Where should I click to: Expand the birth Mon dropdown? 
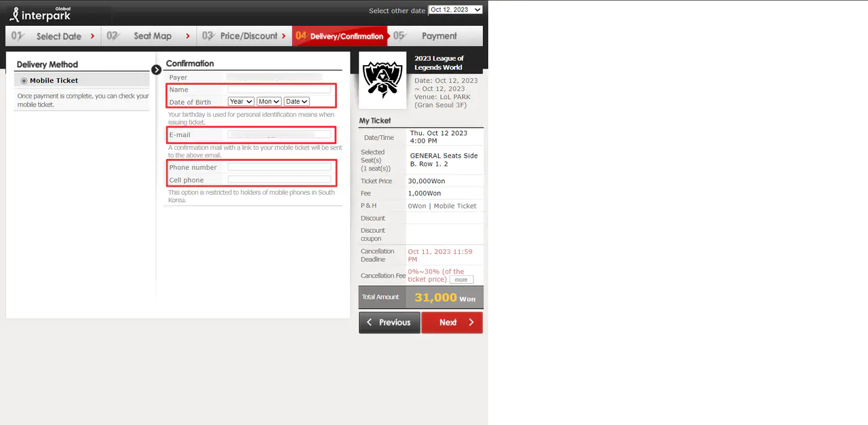coord(269,102)
